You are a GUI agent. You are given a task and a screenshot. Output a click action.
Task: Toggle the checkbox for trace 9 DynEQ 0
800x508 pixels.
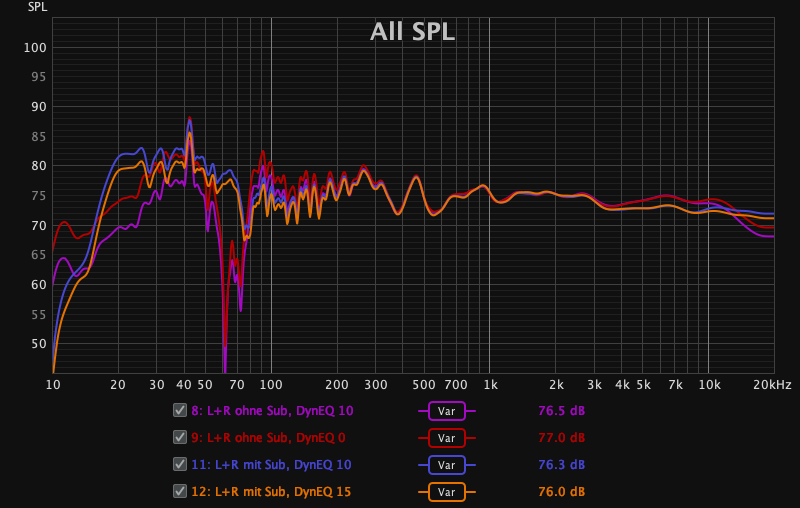click(180, 437)
